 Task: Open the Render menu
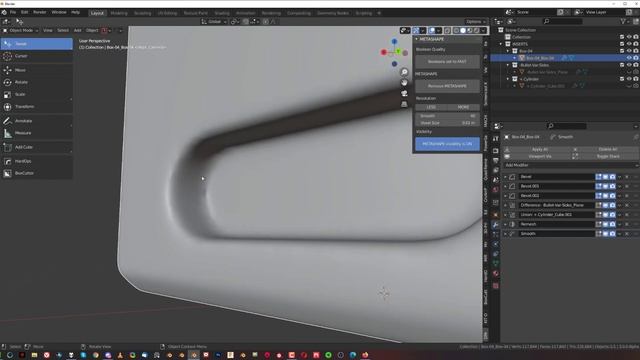(x=40, y=12)
